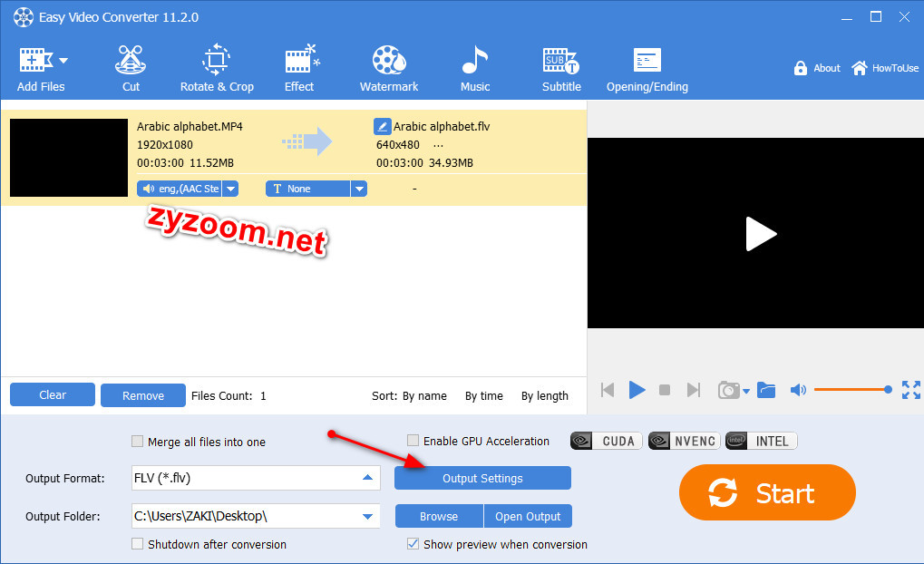The height and width of the screenshot is (564, 924).
Task: Open the Effect tool
Action: [299, 69]
